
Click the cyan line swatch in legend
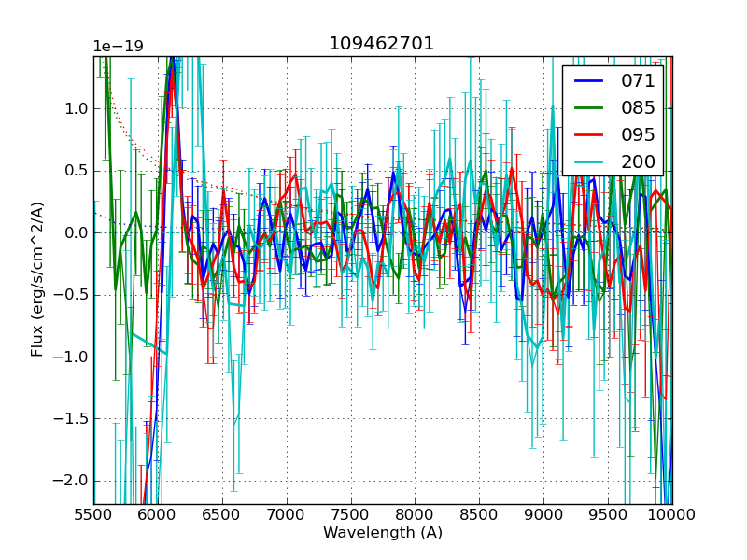click(x=588, y=161)
